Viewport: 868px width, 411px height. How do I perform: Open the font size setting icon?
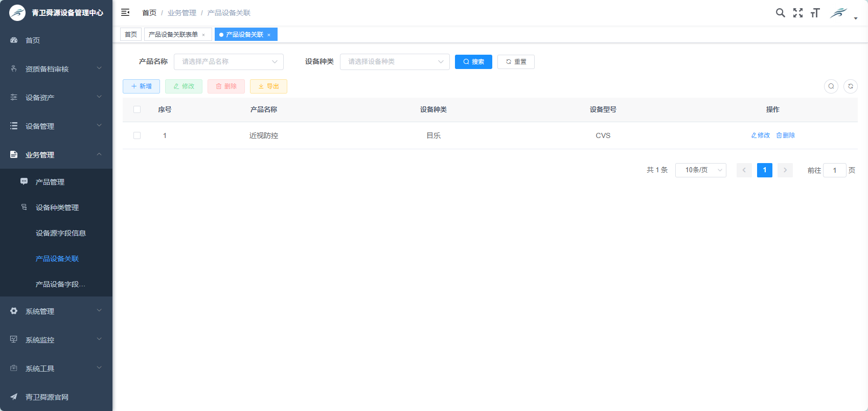(x=815, y=13)
